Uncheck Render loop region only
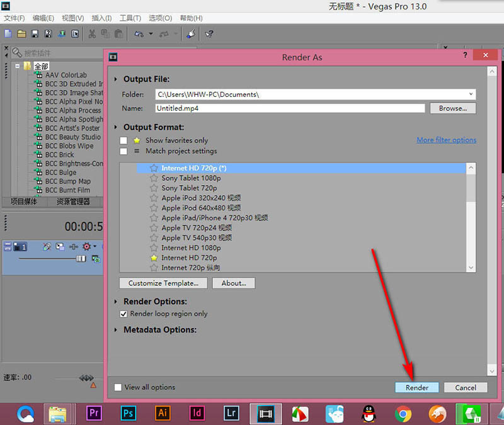This screenshot has height=425, width=504. [123, 314]
